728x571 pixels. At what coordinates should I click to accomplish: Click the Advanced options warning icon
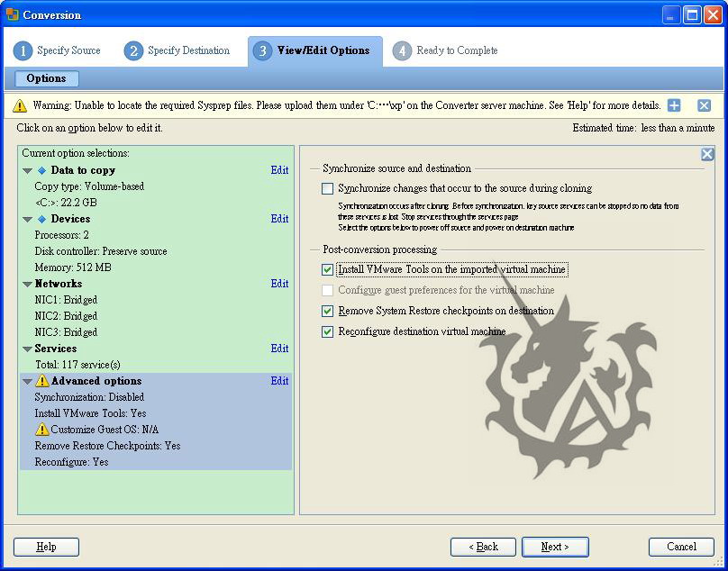tap(41, 381)
